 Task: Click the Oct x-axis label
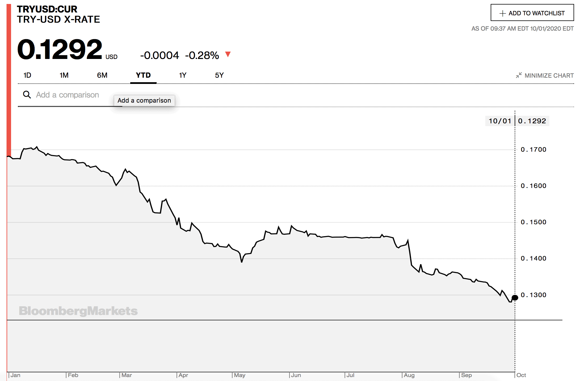[x=521, y=375]
